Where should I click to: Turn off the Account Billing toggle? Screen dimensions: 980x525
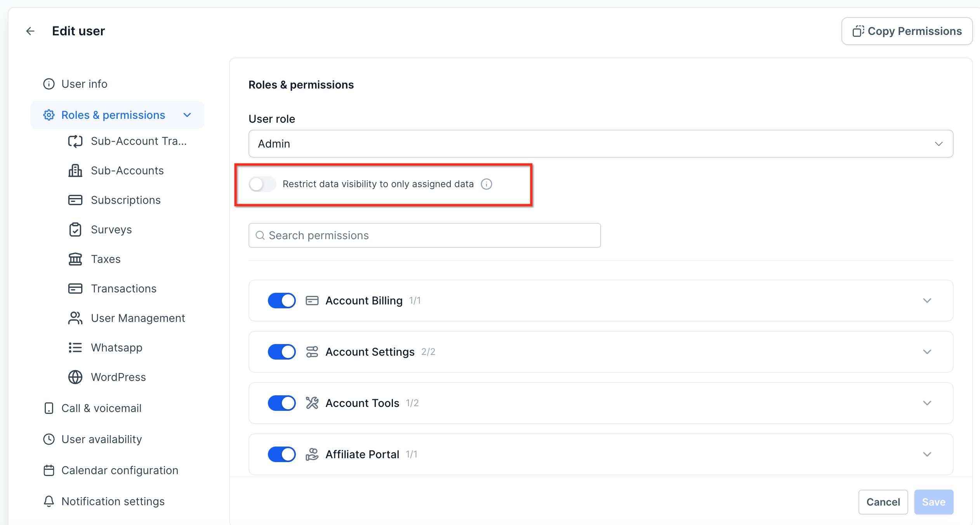(282, 301)
